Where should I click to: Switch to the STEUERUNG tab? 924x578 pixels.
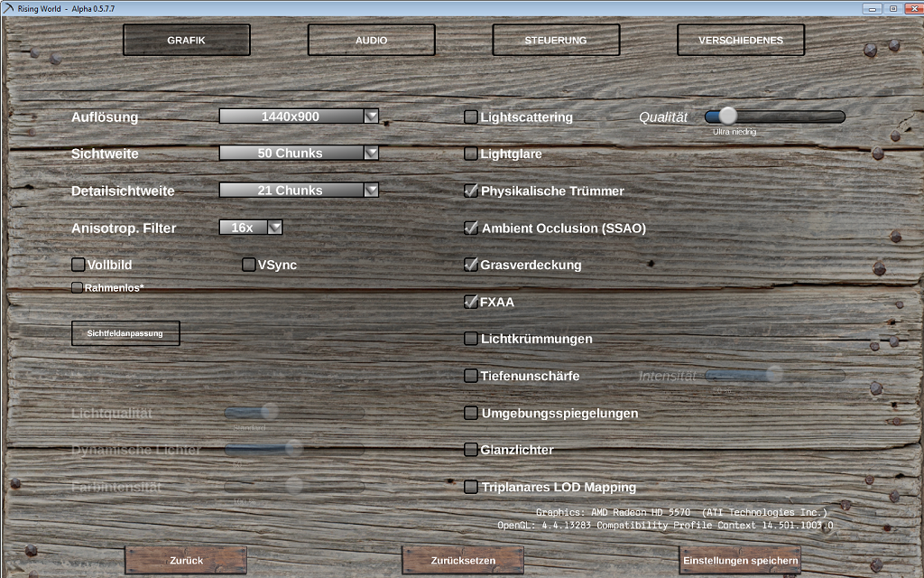[556, 41]
